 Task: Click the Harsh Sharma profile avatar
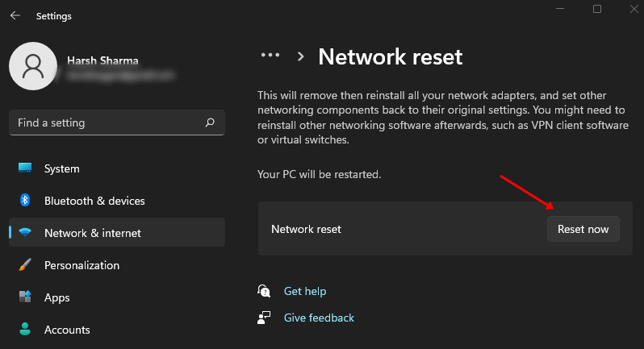pos(32,66)
